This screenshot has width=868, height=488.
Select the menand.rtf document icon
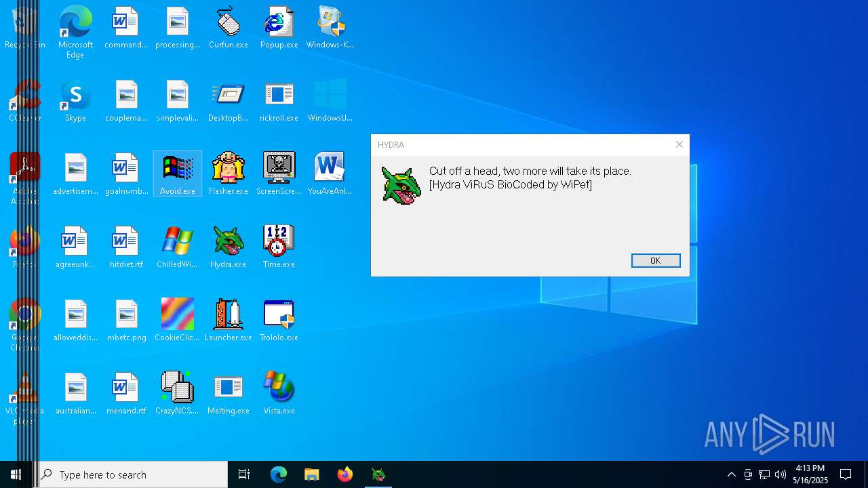point(126,394)
